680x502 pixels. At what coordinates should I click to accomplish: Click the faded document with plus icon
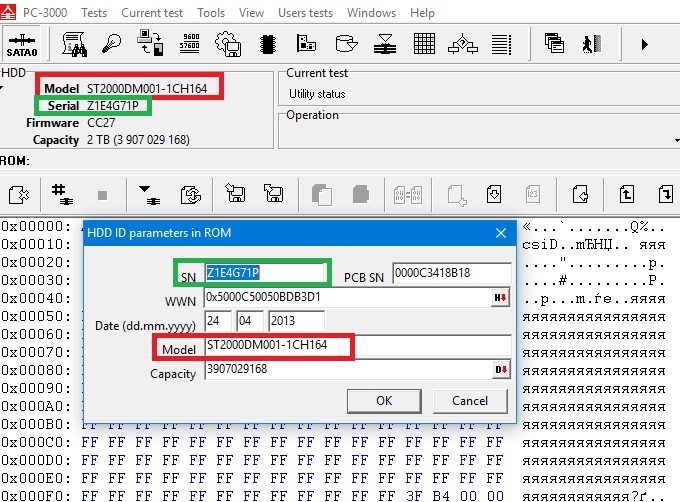[x=457, y=196]
